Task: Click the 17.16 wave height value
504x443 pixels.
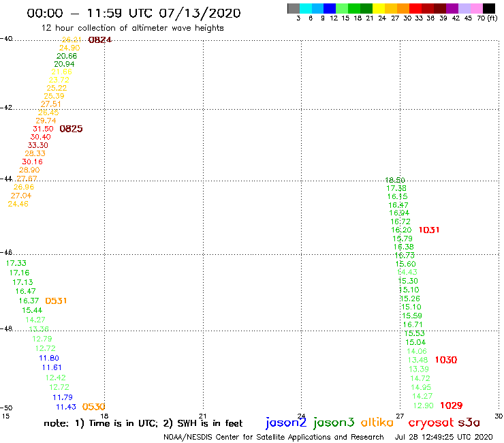Action: click(x=19, y=273)
